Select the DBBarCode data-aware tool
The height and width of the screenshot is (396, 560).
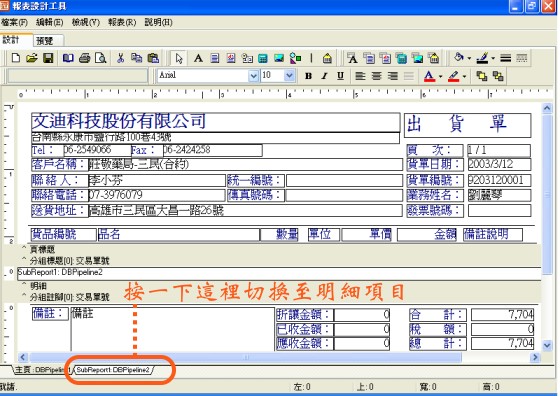pyautogui.click(x=434, y=58)
